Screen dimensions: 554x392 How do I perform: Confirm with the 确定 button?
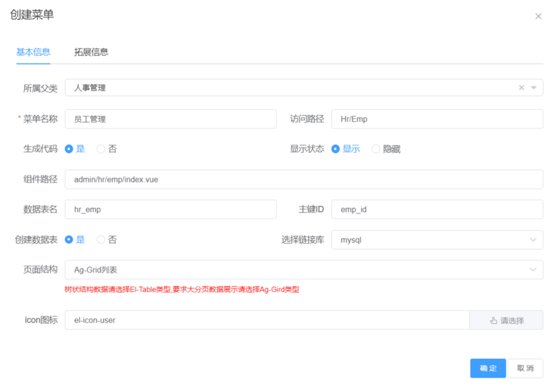488,369
